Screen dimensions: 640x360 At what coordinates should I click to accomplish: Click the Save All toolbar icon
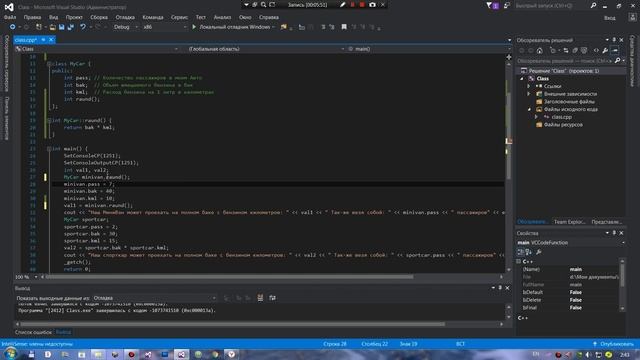[x=71, y=27]
